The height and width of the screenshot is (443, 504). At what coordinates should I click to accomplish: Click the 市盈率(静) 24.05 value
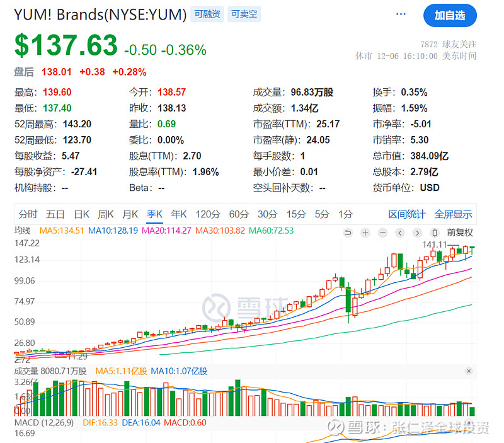(318, 140)
